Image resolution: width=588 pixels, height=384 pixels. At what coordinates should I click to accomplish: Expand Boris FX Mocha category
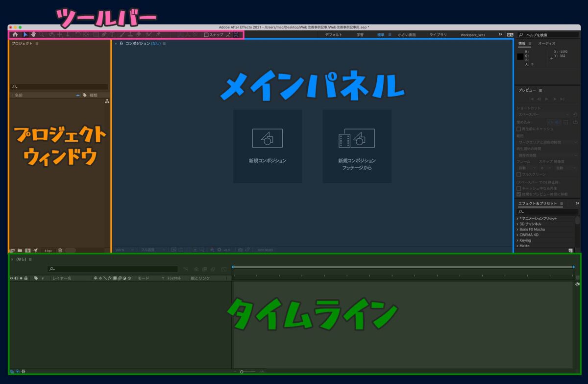pyautogui.click(x=517, y=230)
